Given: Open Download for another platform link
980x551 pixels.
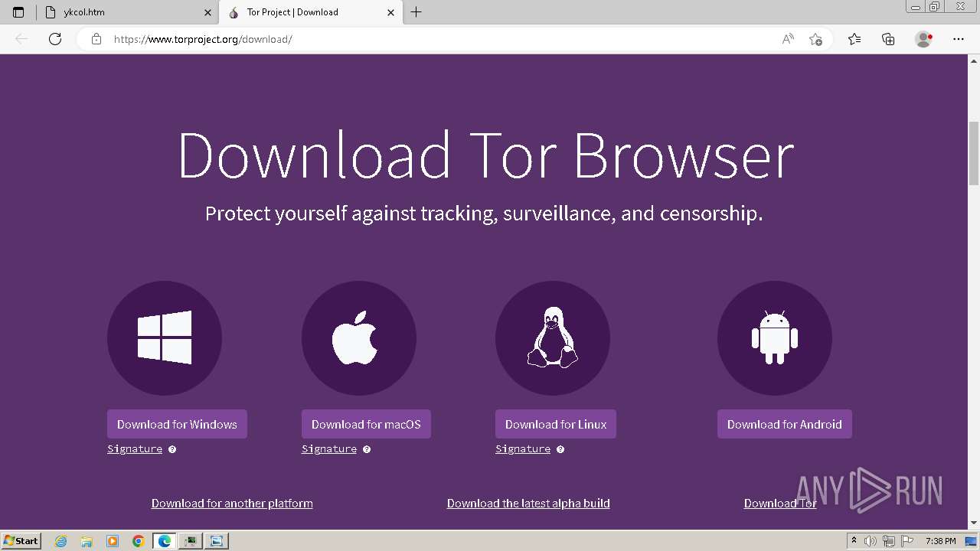Looking at the screenshot, I should pos(232,503).
